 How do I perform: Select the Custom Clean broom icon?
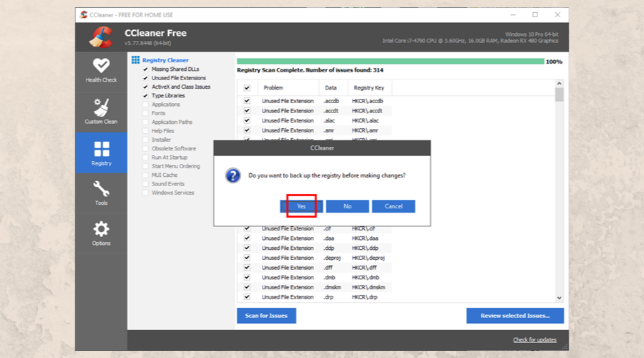[101, 107]
